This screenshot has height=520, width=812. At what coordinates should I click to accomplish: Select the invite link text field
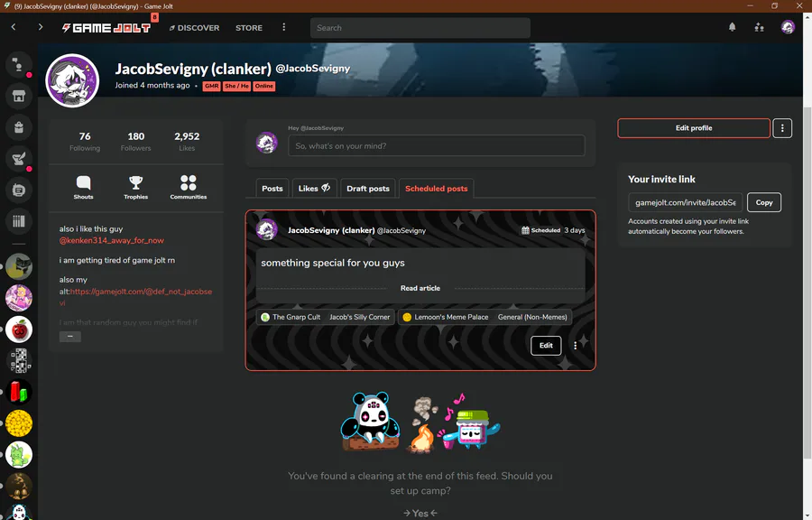(x=686, y=202)
